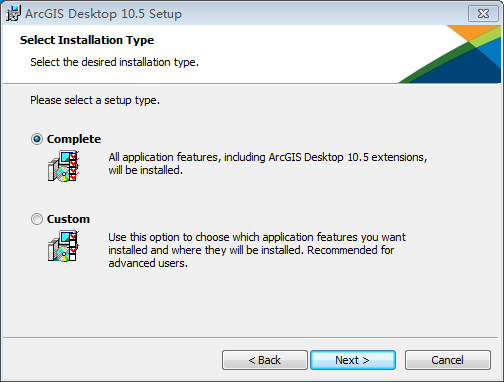Click the setup installer icon in title bar
The image size is (504, 382).
point(13,14)
